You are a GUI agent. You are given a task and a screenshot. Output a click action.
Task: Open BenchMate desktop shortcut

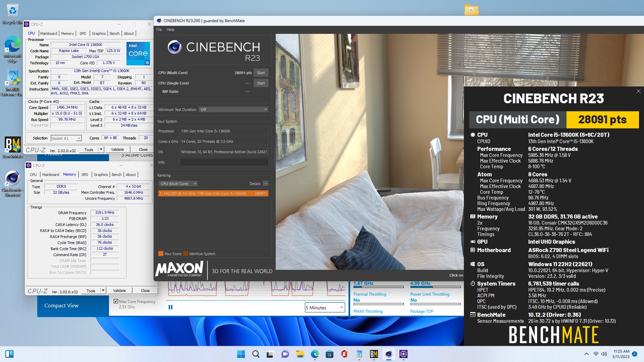[12, 147]
